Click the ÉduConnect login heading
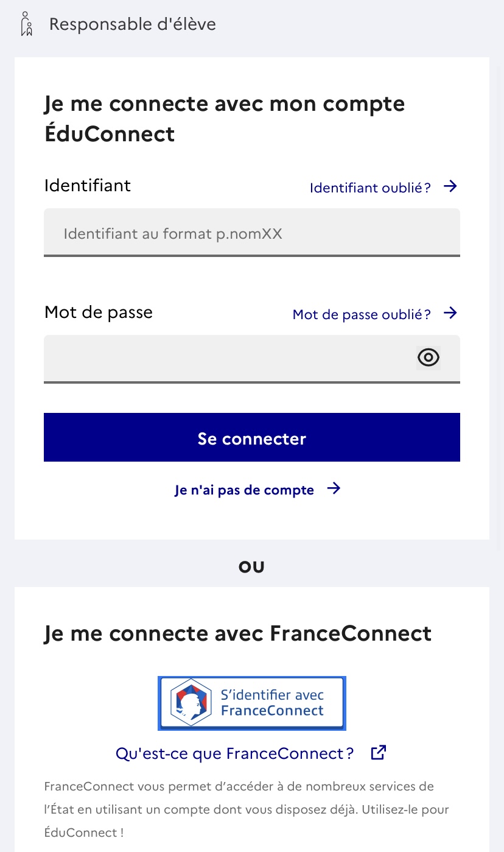The image size is (504, 852). coord(225,119)
